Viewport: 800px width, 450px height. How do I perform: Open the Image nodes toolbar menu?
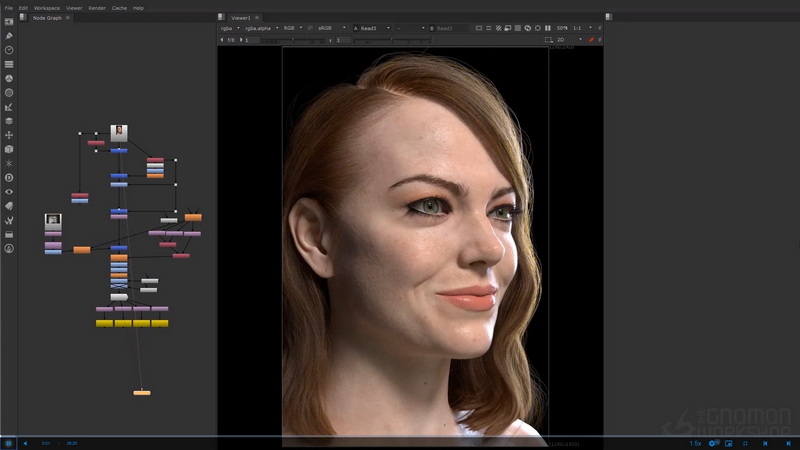[9, 22]
